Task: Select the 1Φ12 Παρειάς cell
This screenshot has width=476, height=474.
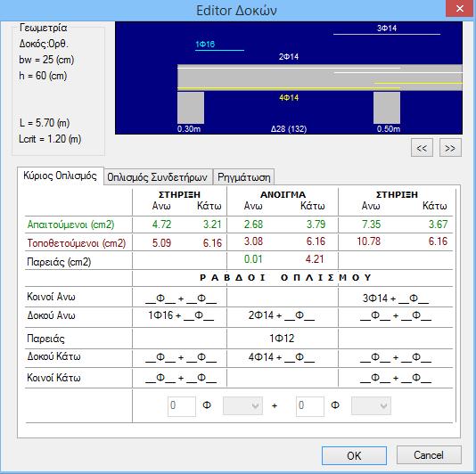Action: pos(282,338)
